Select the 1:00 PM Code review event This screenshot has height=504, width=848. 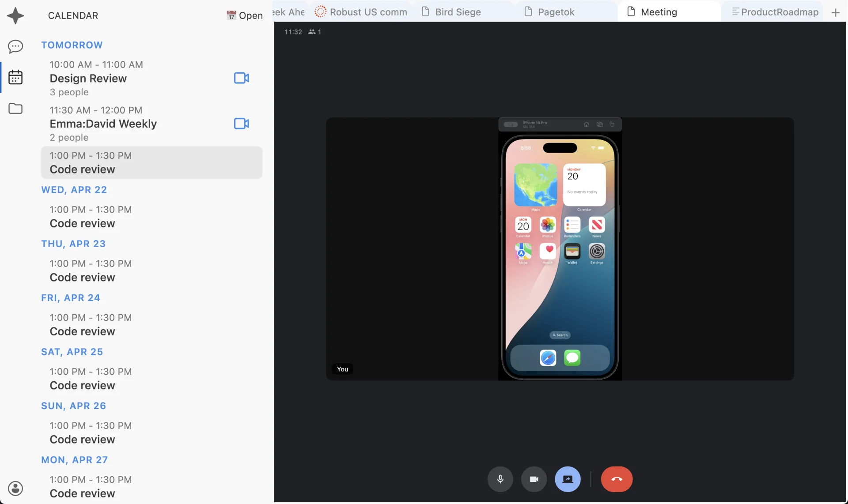click(x=151, y=162)
